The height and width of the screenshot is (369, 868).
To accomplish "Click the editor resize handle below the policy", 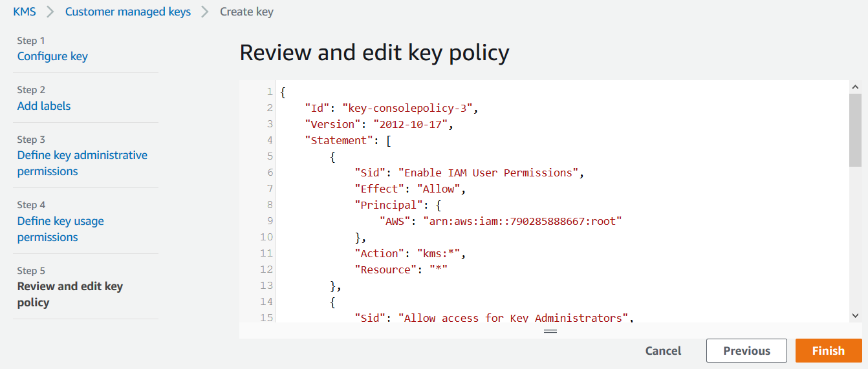I will pos(550,331).
